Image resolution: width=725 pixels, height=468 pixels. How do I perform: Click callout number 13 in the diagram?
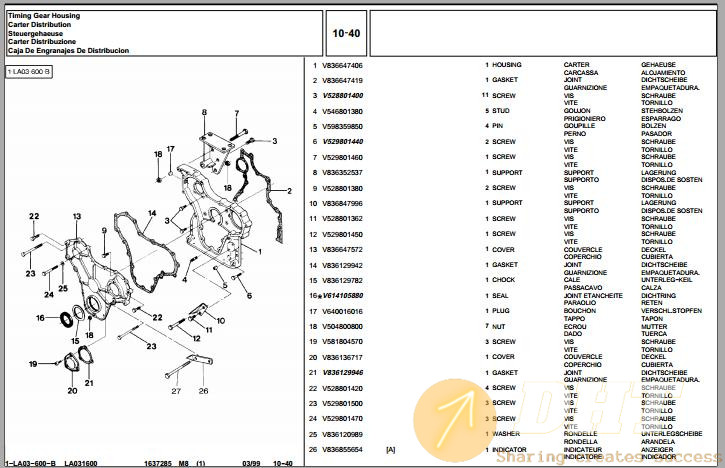[x=77, y=216]
